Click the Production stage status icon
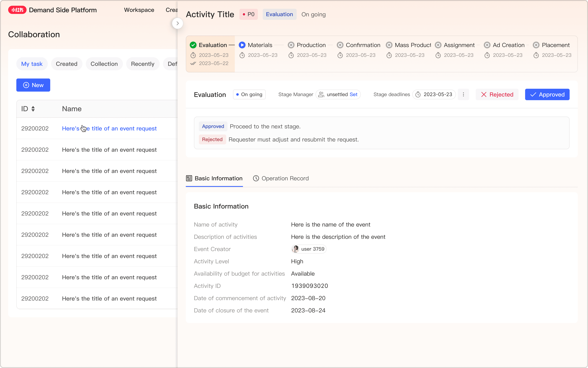The height and width of the screenshot is (368, 588). pyautogui.click(x=291, y=45)
